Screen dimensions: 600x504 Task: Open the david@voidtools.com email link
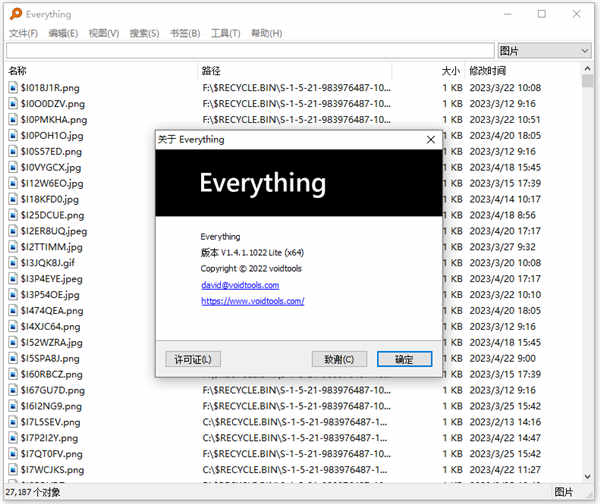pos(240,285)
